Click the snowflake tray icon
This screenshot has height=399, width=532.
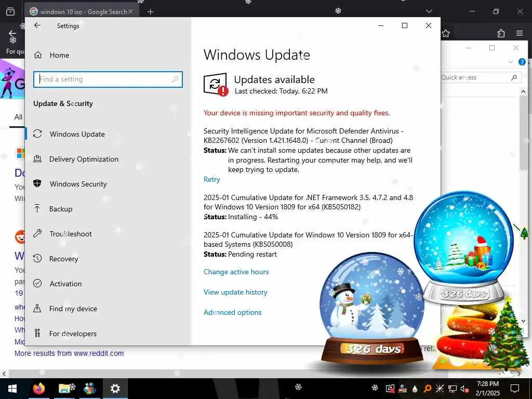[x=375, y=388]
